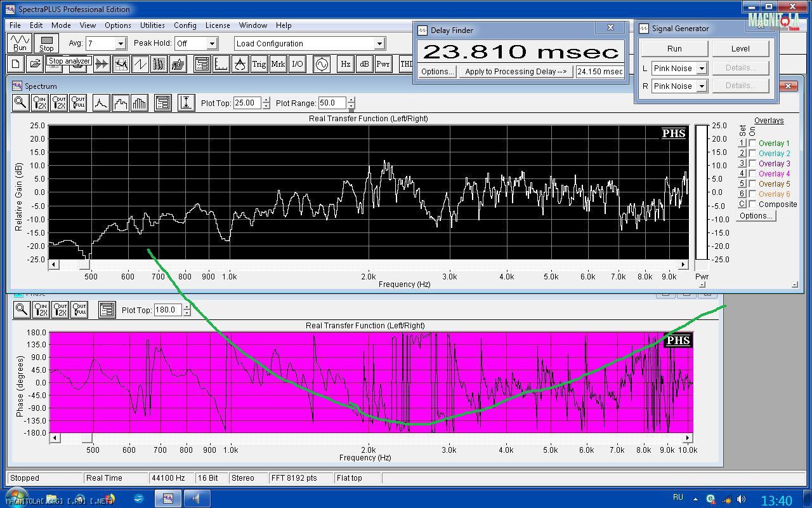
Task: Open Phase window options dialog icon
Action: tap(107, 310)
